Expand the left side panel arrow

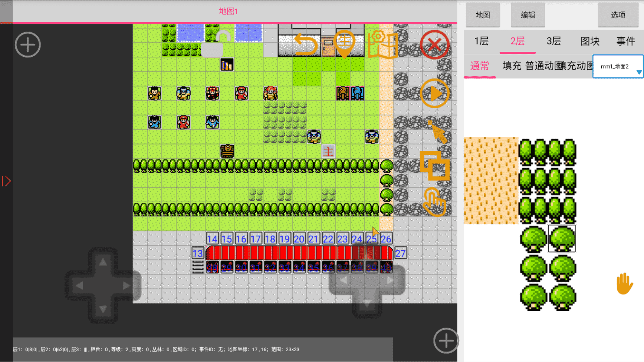click(x=6, y=181)
